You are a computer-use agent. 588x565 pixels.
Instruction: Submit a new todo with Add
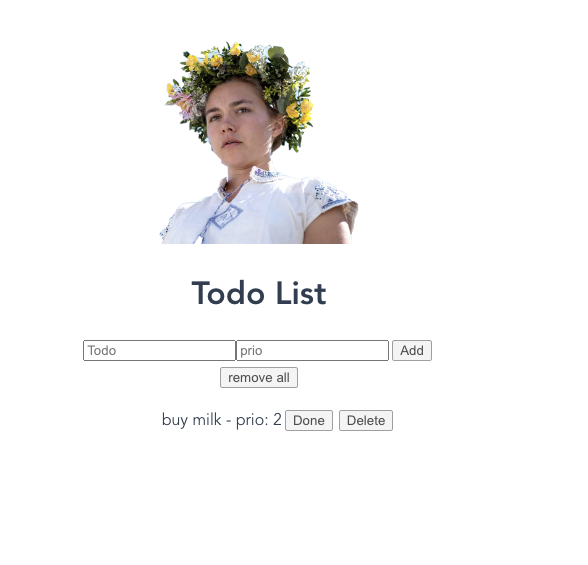(412, 351)
